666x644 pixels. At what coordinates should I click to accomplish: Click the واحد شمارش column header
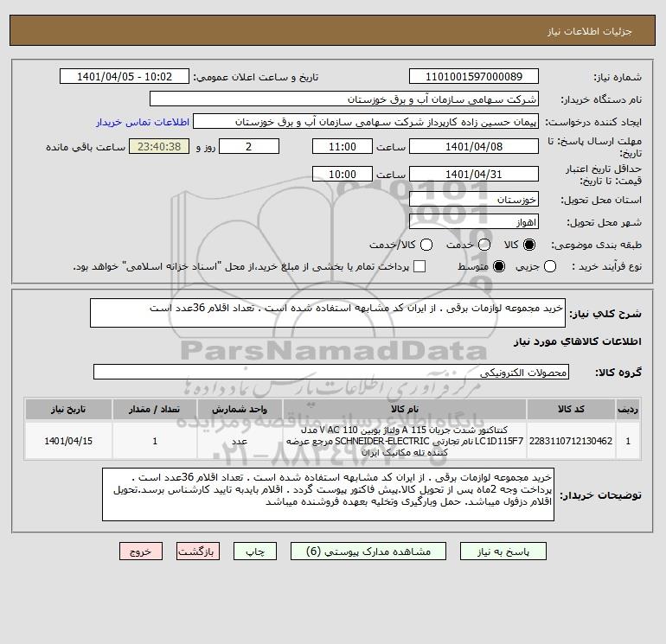coord(240,409)
